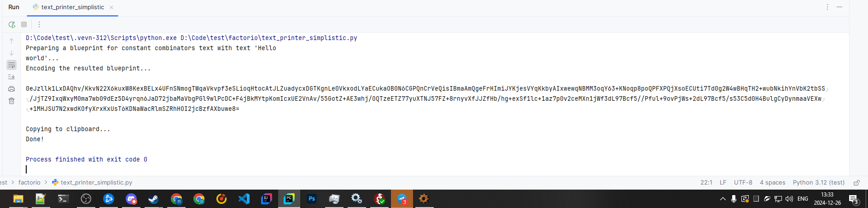Select the text_printer_simplistic run tab
Viewport: 868px width, 208px height.
[72, 7]
